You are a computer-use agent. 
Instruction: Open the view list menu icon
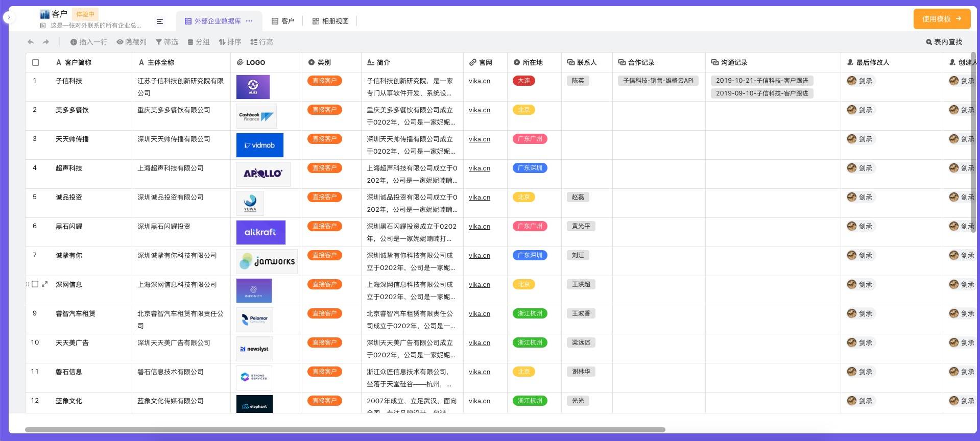160,21
